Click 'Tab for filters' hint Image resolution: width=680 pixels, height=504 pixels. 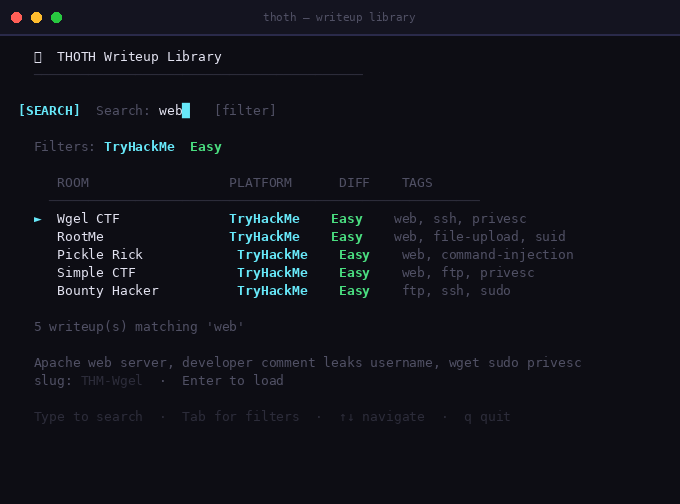tap(240, 417)
